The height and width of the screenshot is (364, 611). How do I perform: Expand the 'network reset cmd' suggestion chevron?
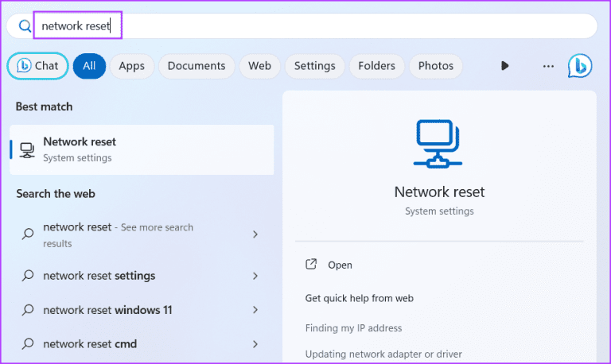point(255,344)
